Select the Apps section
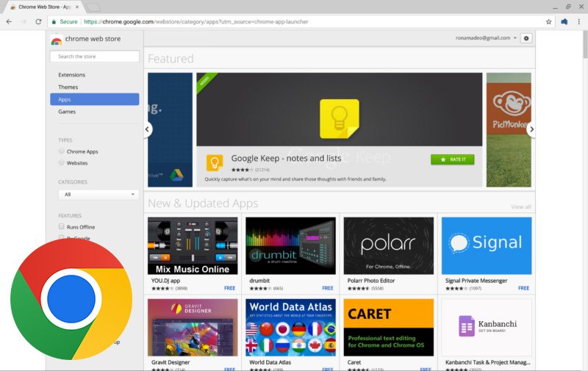This screenshot has width=588, height=371. click(95, 99)
